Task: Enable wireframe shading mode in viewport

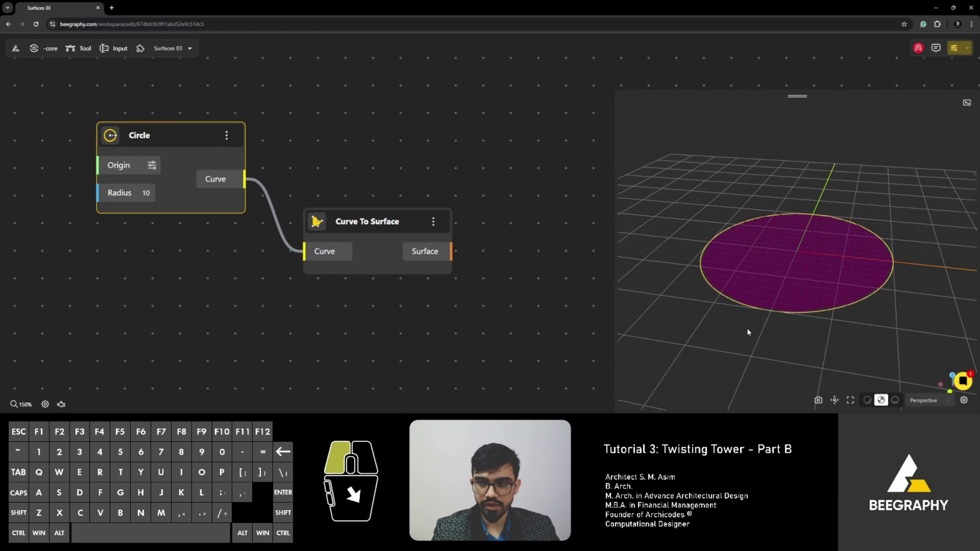Action: click(867, 400)
